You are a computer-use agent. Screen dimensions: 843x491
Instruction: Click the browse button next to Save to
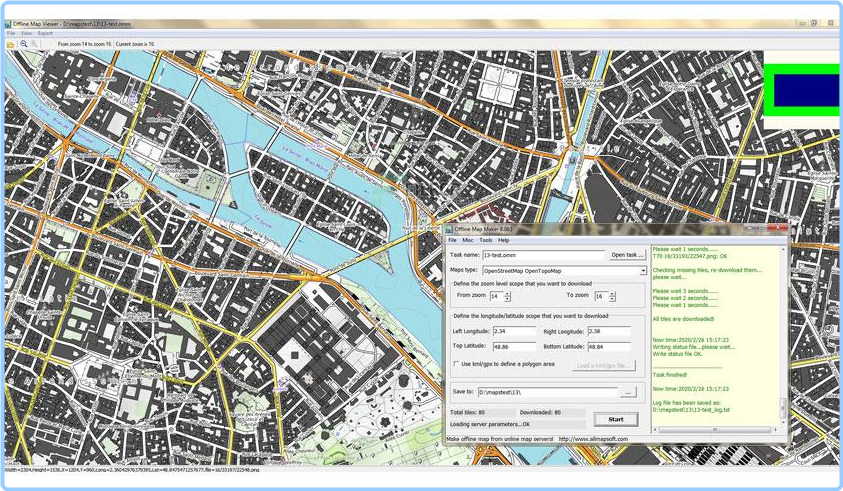pos(628,393)
